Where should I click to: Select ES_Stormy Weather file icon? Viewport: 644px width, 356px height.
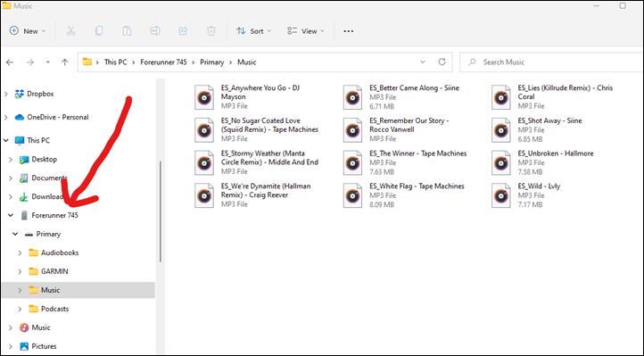pos(204,163)
